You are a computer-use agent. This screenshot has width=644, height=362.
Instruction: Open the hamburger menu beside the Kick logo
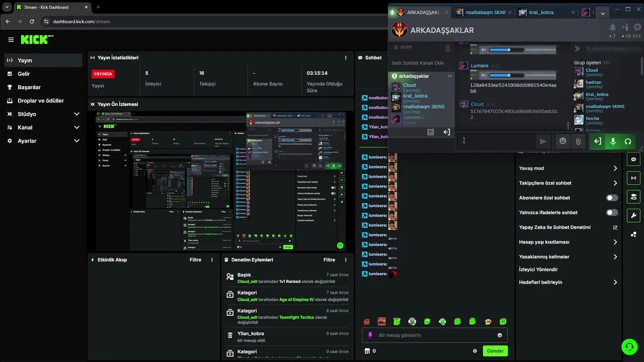pos(11,40)
